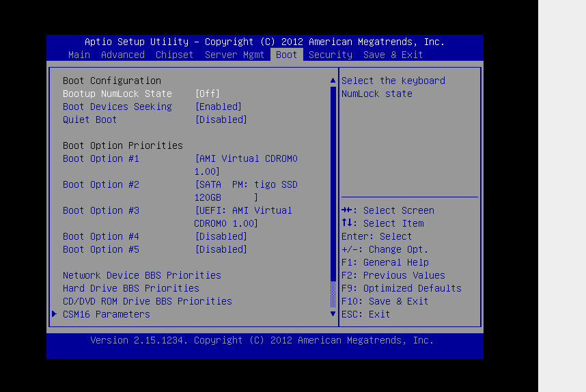The width and height of the screenshot is (586, 392).
Task: Click the Boot Configuration heading
Action: pos(112,81)
